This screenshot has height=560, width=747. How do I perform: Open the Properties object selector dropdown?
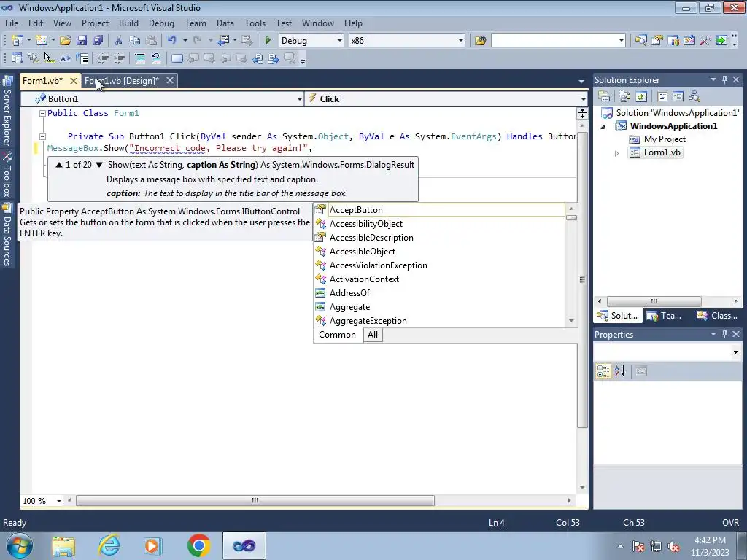pyautogui.click(x=735, y=352)
